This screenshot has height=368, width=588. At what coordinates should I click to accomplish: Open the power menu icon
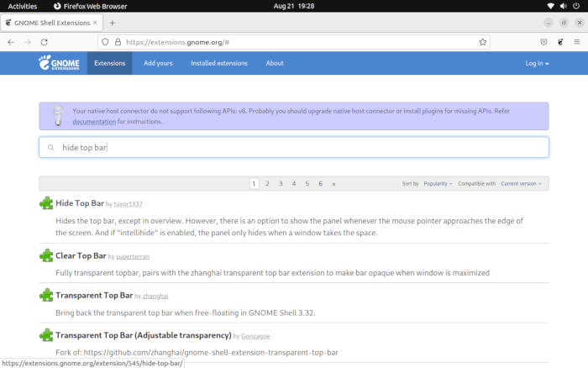[x=576, y=6]
